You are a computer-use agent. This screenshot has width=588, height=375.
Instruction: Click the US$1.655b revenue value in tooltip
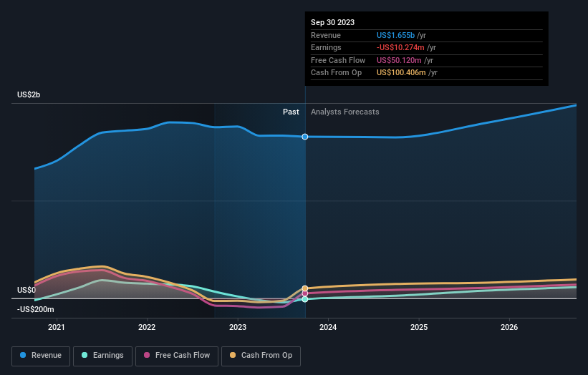pyautogui.click(x=395, y=35)
